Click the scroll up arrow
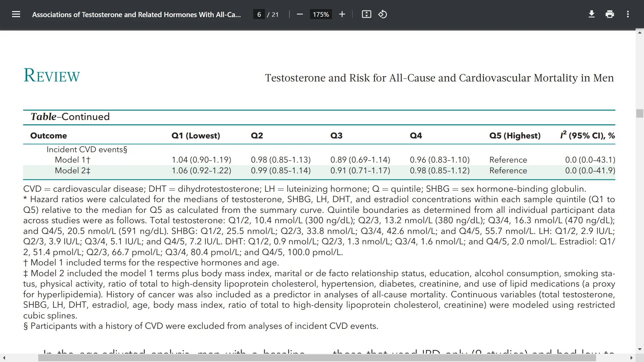The width and height of the screenshot is (644, 362). click(x=640, y=33)
